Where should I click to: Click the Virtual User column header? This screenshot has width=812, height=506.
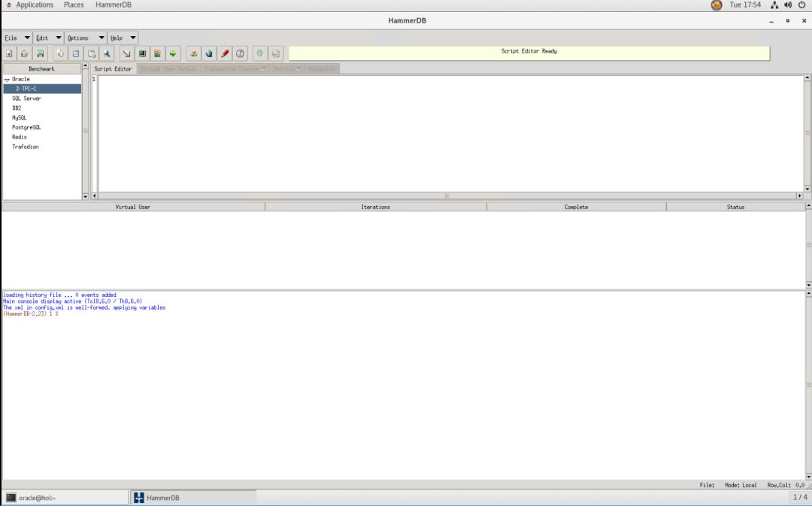133,208
